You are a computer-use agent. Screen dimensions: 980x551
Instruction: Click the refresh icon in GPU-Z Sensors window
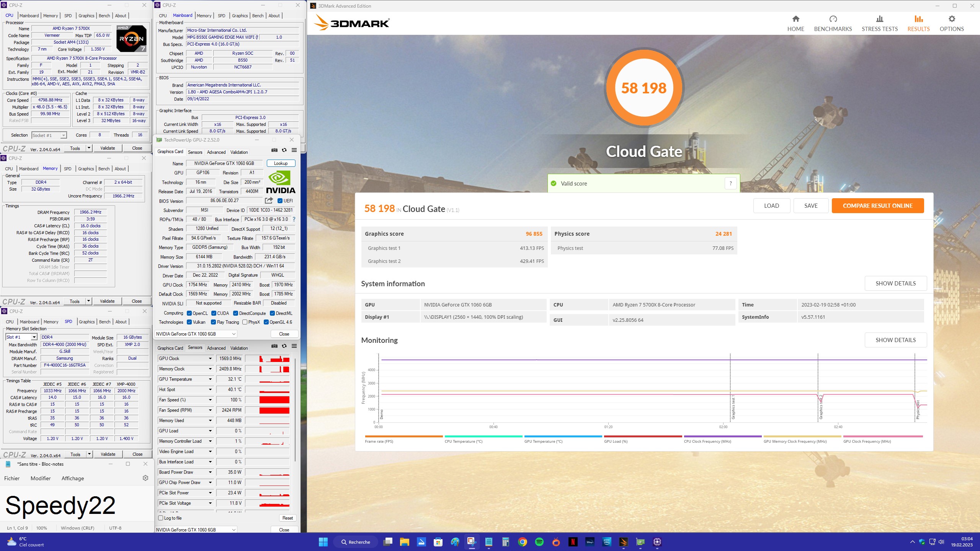284,346
